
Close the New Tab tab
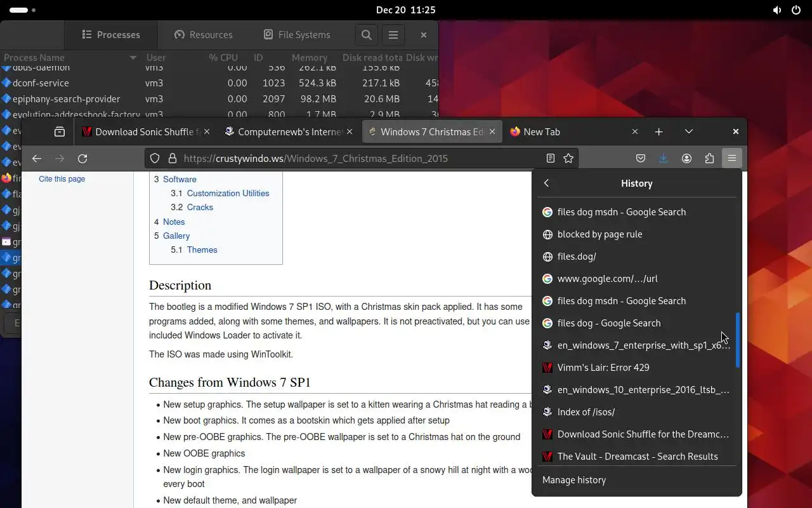pyautogui.click(x=635, y=131)
